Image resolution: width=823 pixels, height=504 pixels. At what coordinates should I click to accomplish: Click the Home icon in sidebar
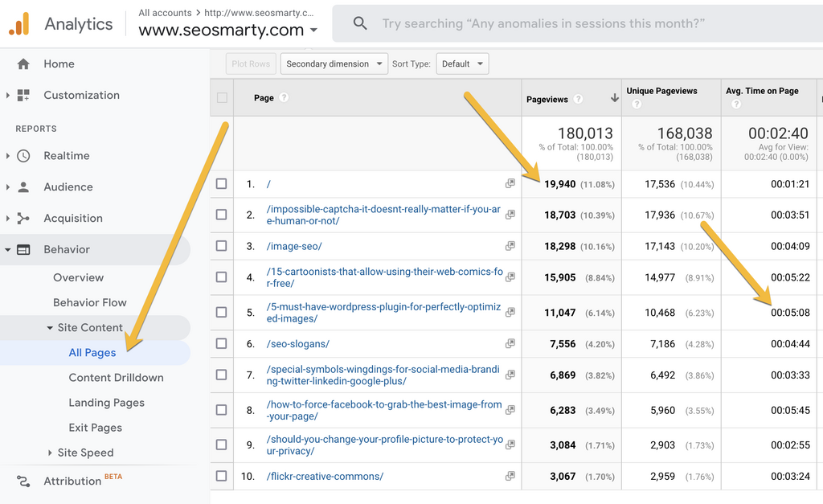23,64
